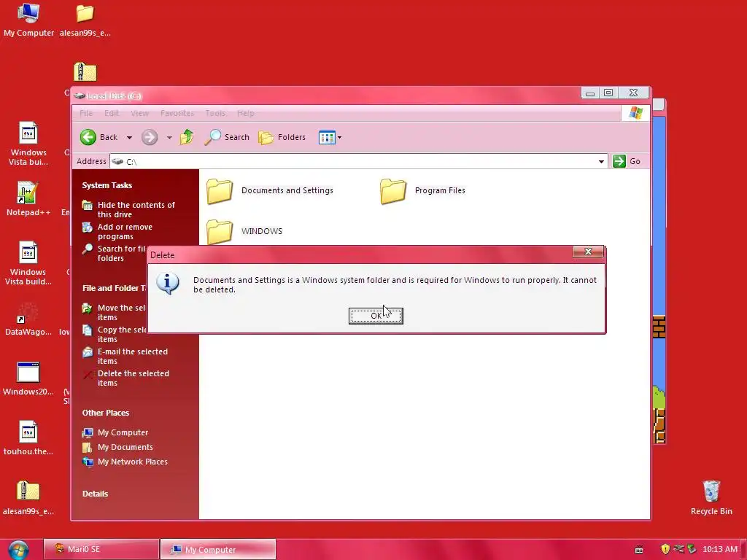Expand the address bar dropdown
The image size is (747, 560).
pyautogui.click(x=601, y=161)
